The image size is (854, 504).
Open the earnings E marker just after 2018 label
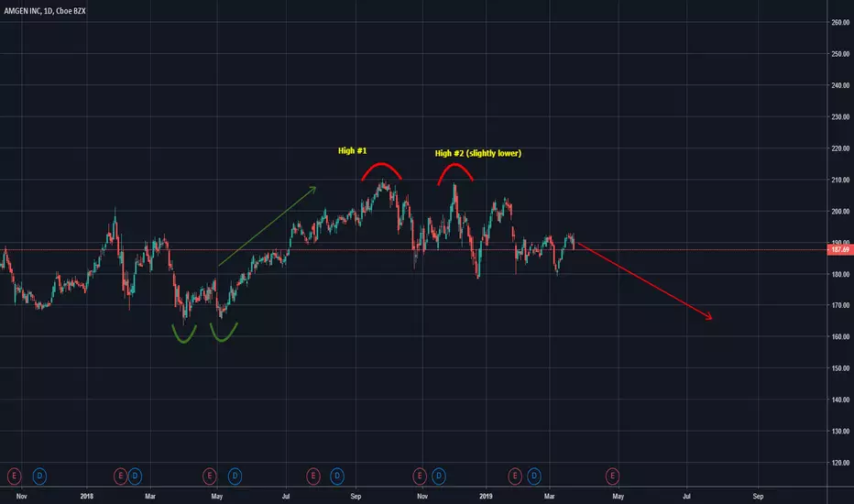coord(120,477)
